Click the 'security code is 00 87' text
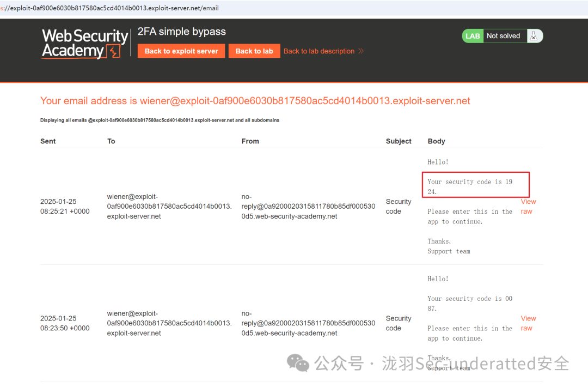The width and height of the screenshot is (588, 387). pyautogui.click(x=470, y=303)
